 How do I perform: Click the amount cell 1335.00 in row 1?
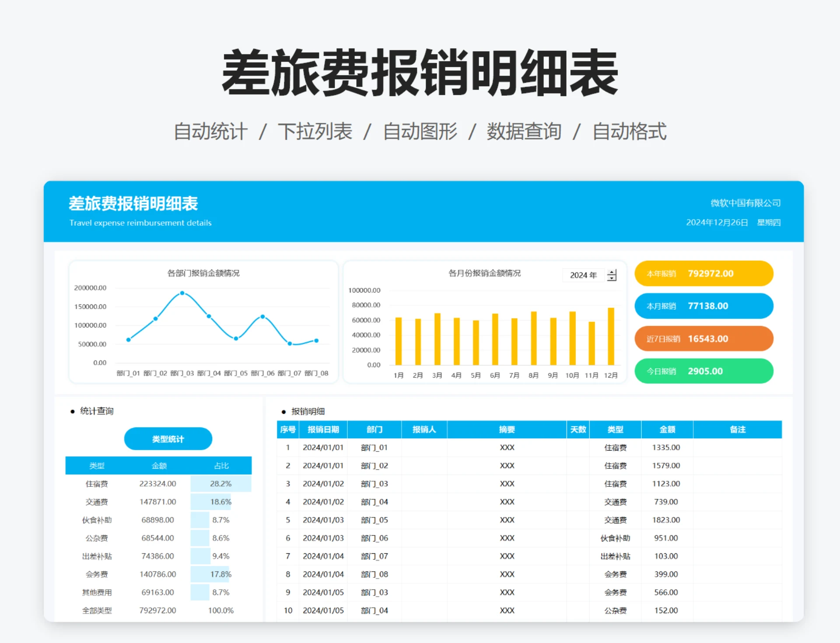click(666, 447)
